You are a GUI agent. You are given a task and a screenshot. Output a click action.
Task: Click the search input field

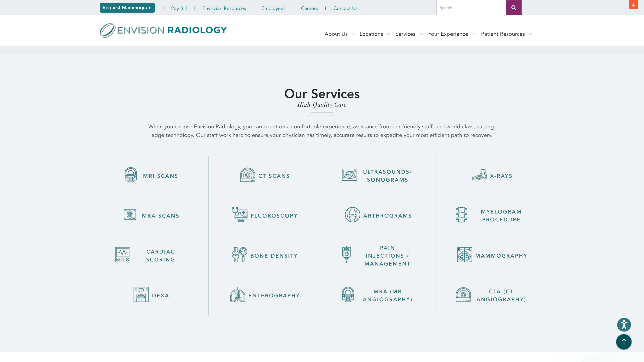[471, 8]
